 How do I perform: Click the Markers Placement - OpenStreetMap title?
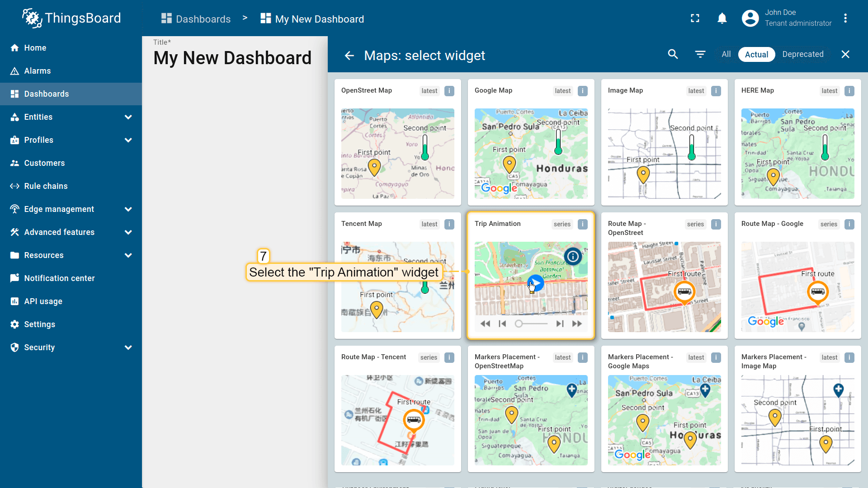click(507, 361)
